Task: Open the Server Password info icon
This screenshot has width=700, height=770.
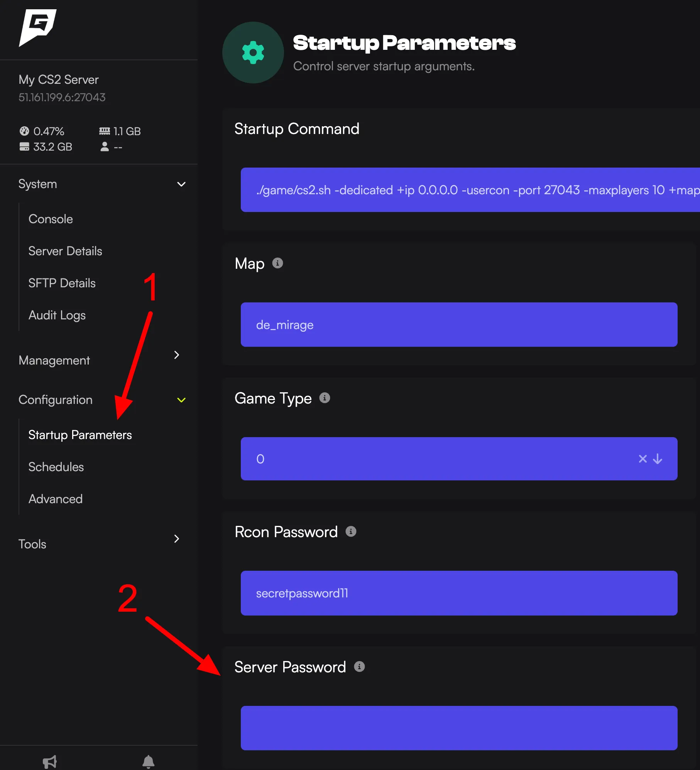Action: pos(360,667)
